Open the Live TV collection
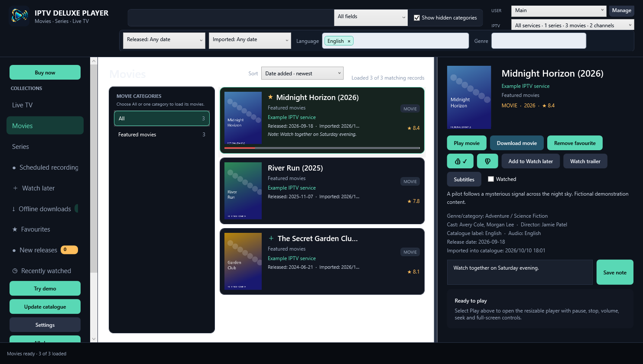This screenshot has height=364, width=643. pos(45,105)
